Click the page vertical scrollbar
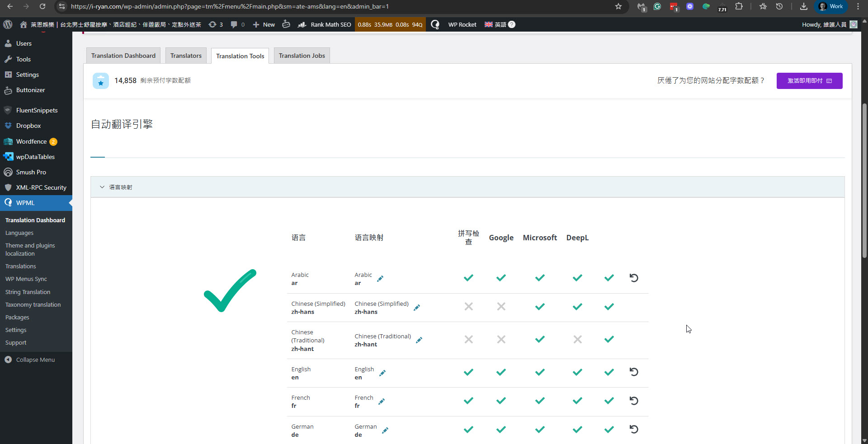Viewport: 868px width, 444px height. [864, 181]
